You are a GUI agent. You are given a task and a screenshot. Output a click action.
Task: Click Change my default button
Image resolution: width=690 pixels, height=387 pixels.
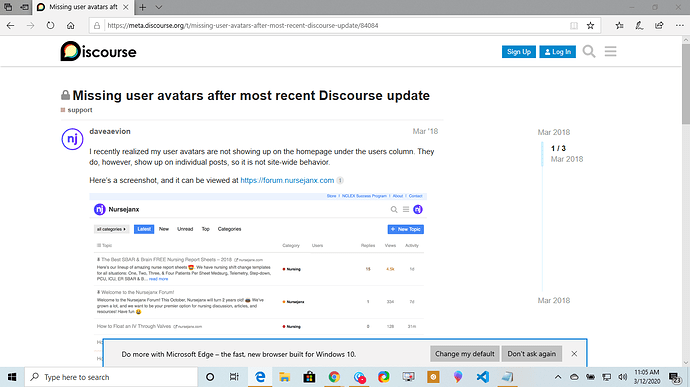[x=465, y=354]
